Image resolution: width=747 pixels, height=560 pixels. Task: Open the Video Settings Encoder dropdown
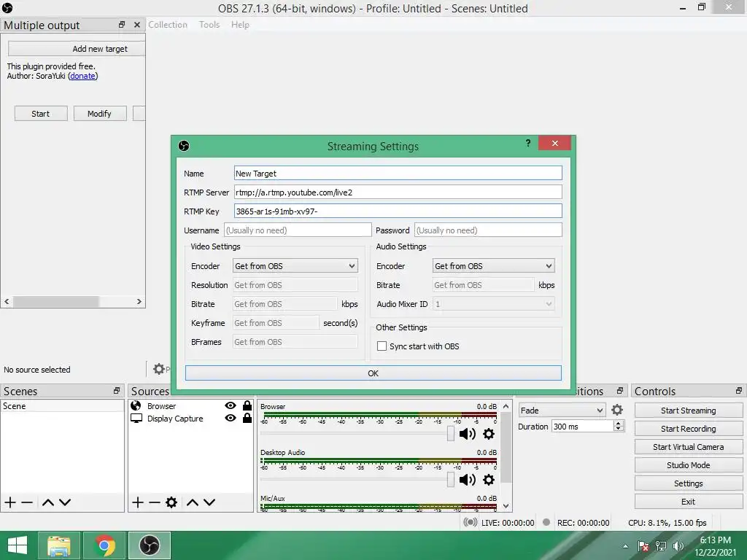pyautogui.click(x=295, y=265)
